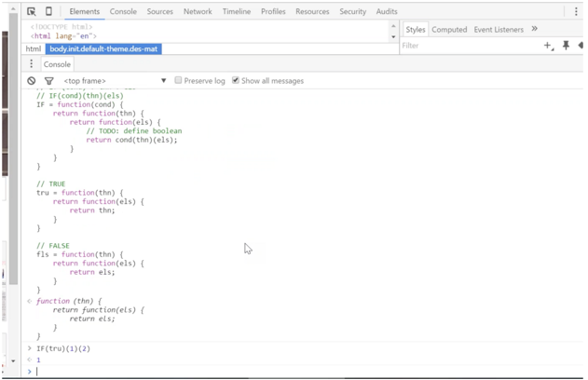The height and width of the screenshot is (380, 588).
Task: Open the top frame context dropdown
Action: pyautogui.click(x=115, y=81)
